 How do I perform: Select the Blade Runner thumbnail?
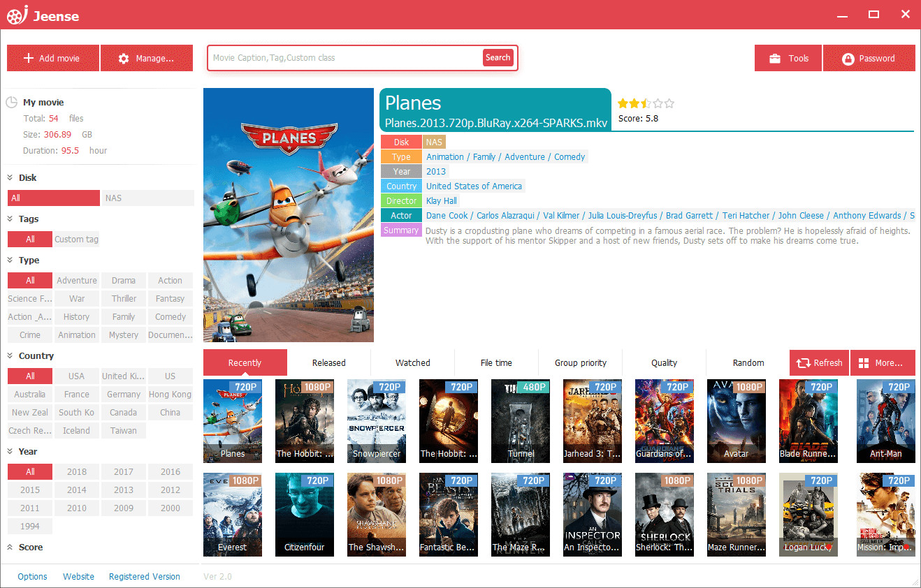808,421
